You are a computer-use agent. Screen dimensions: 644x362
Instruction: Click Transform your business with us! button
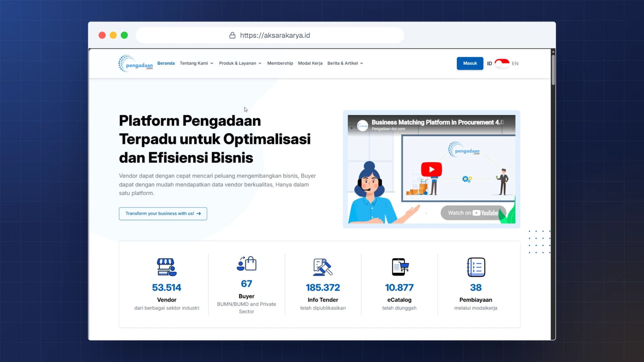point(163,214)
